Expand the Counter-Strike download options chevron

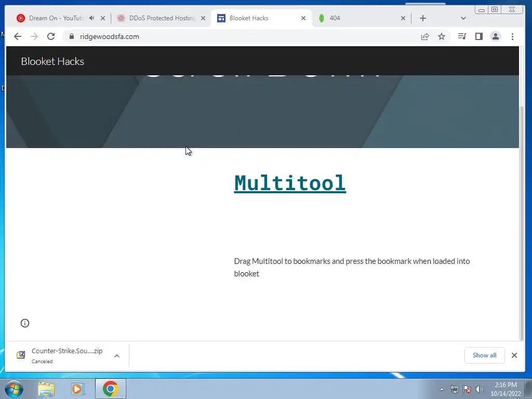[117, 356]
